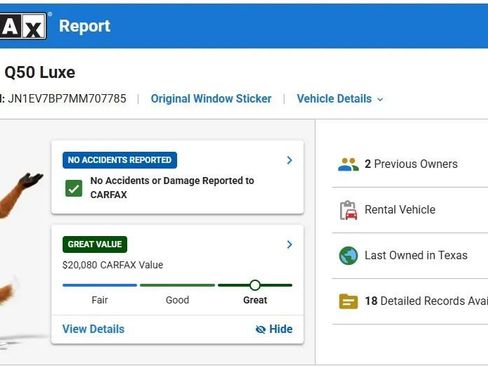Image resolution: width=488 pixels, height=366 pixels.
Task: Click the globe icon for Last Owned
Action: (x=348, y=256)
